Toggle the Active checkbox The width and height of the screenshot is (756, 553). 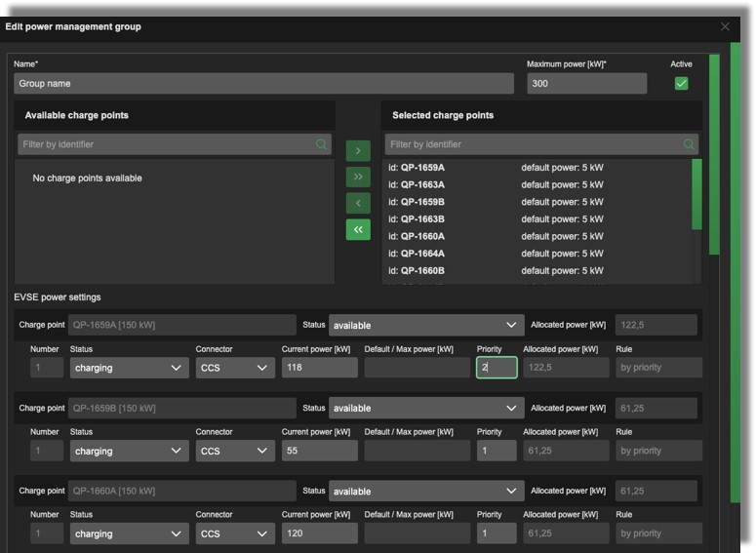(681, 84)
